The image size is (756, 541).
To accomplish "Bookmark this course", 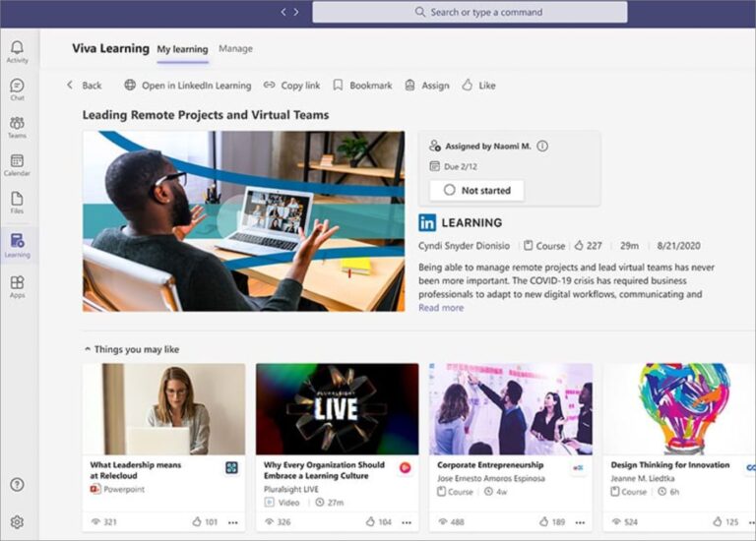I will (x=362, y=86).
